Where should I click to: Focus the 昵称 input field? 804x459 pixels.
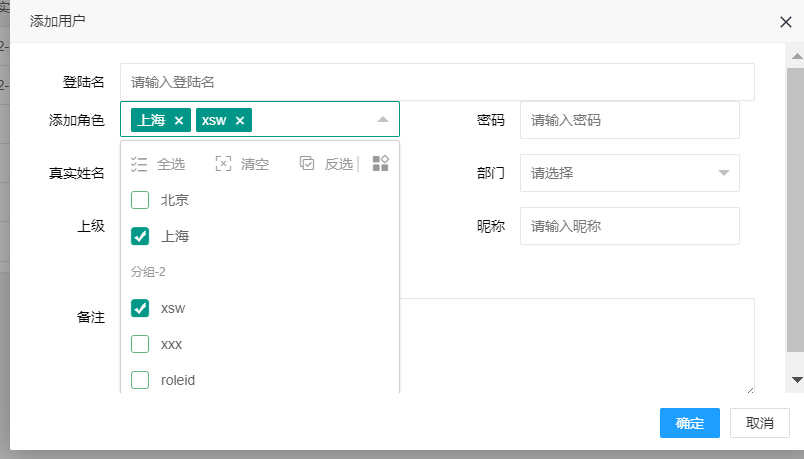point(630,226)
